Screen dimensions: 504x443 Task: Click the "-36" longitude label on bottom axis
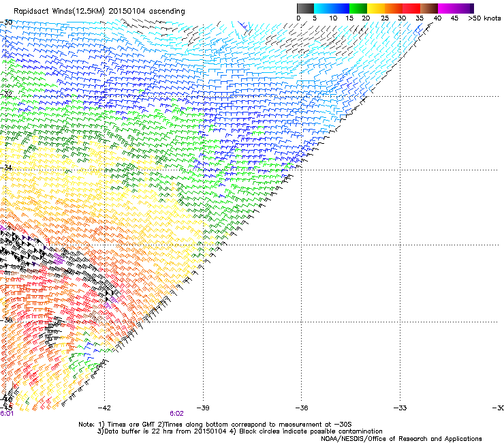tap(302, 408)
